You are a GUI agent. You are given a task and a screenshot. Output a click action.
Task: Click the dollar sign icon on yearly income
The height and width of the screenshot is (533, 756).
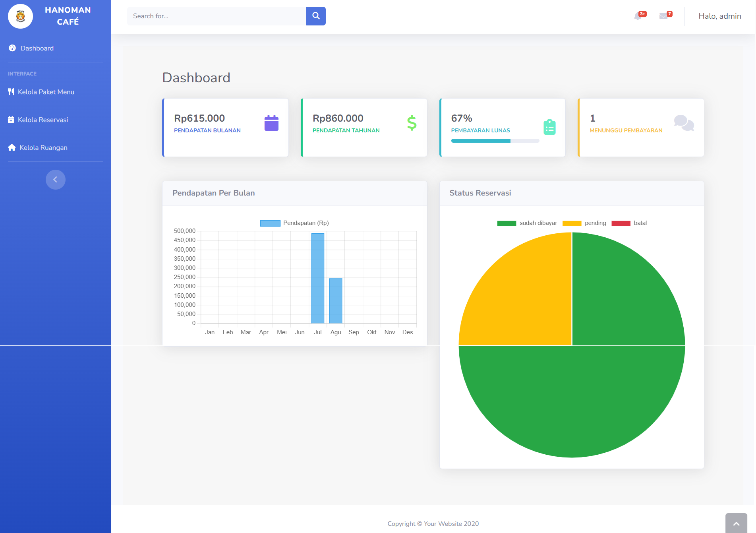coord(412,123)
